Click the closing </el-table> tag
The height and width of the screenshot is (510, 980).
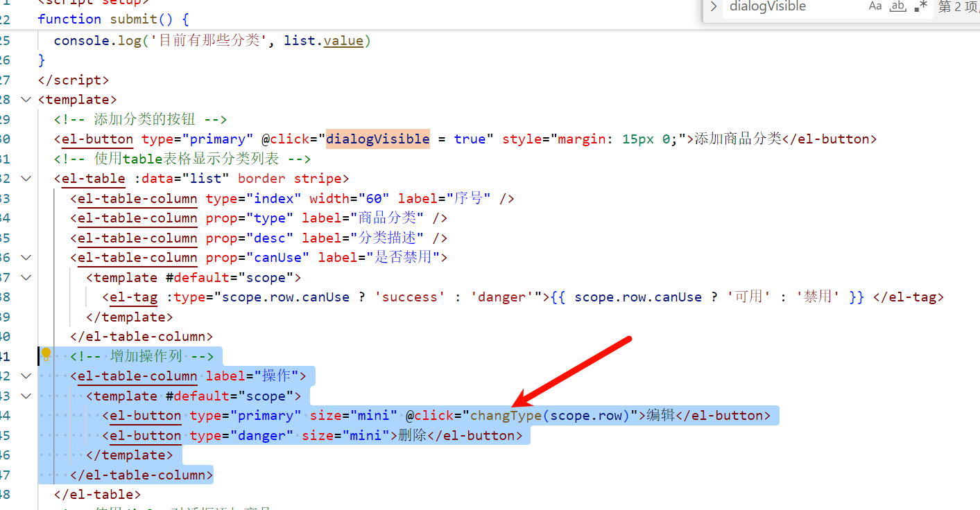97,494
